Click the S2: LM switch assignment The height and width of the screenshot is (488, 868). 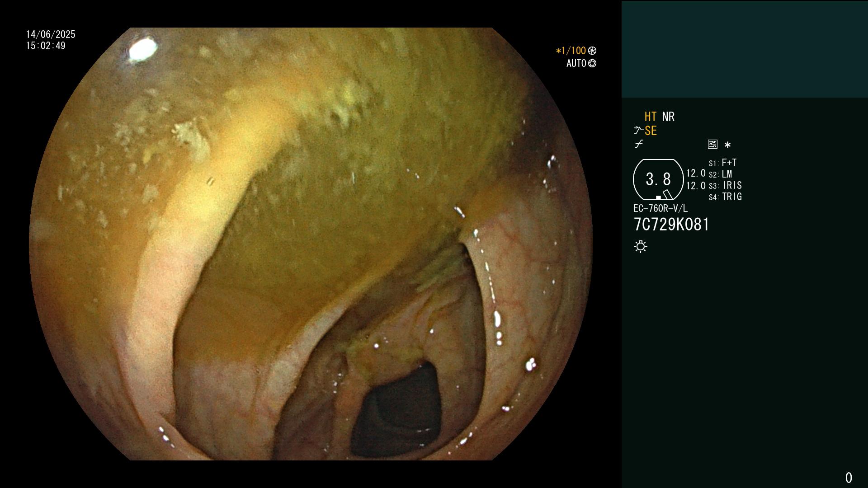pyautogui.click(x=720, y=174)
